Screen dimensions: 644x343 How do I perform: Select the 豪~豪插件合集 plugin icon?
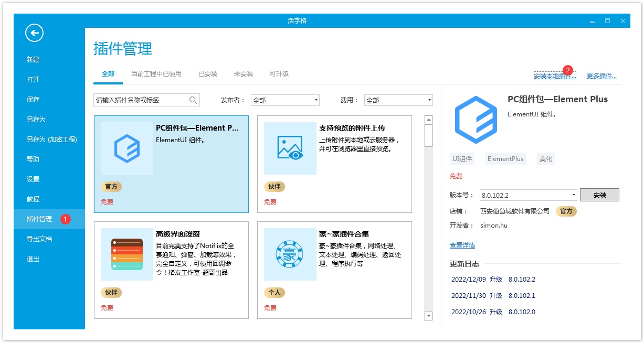pos(290,254)
